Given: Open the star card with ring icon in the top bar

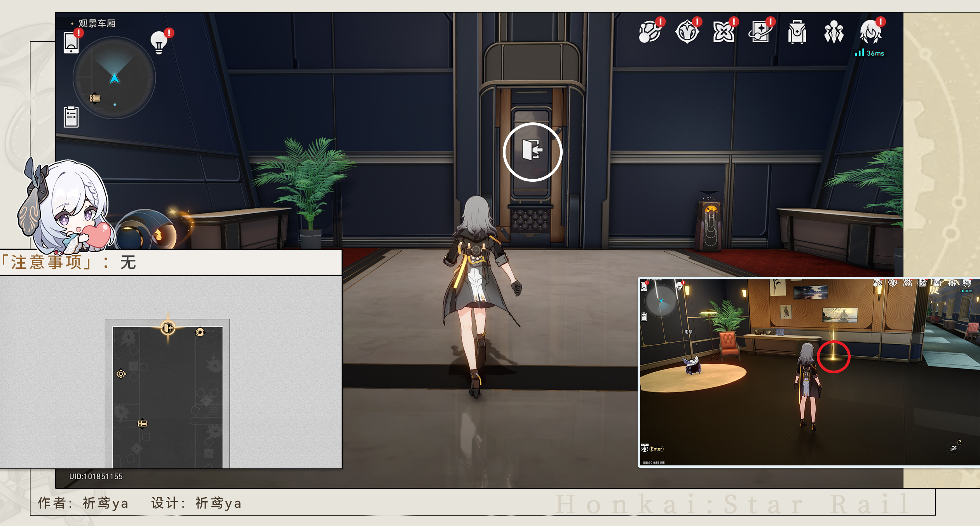Looking at the screenshot, I should pos(760,32).
